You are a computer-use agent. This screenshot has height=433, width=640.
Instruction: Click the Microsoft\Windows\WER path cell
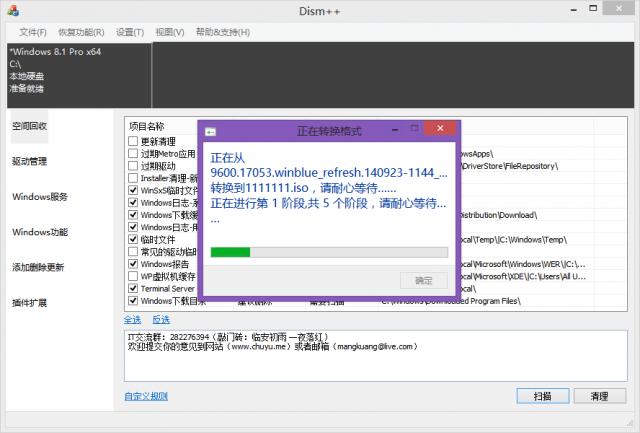coord(523,264)
